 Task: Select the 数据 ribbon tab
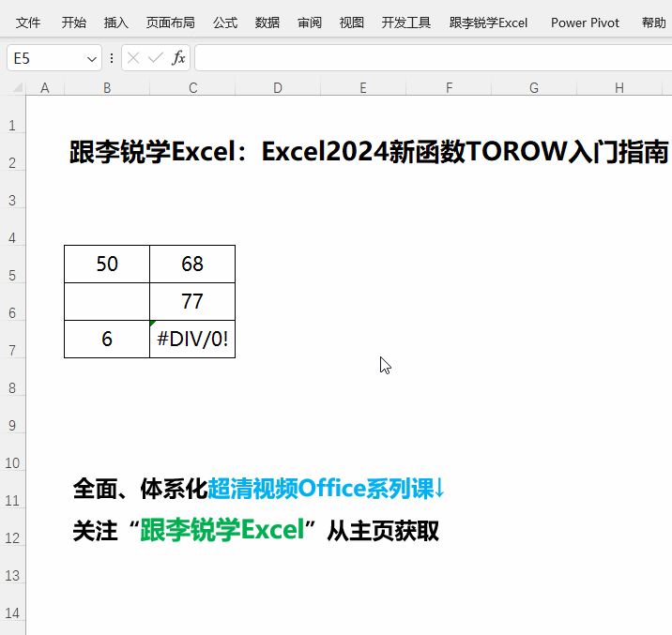click(x=267, y=23)
